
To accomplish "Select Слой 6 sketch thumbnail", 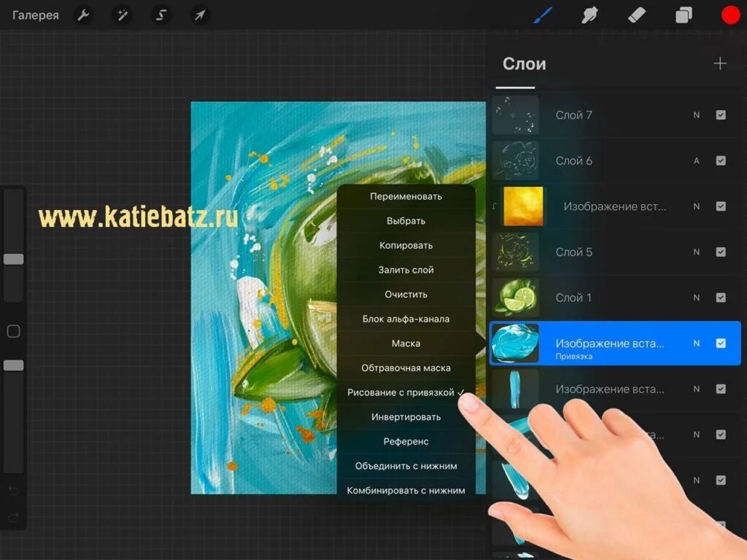I will point(515,160).
